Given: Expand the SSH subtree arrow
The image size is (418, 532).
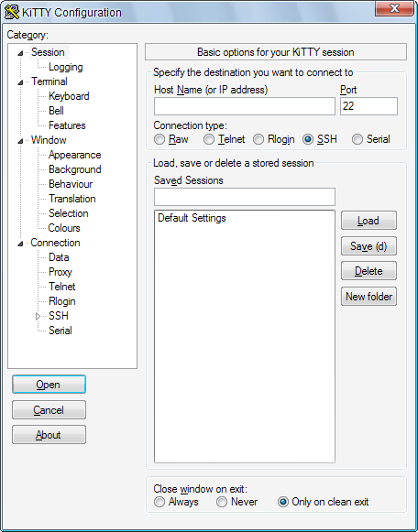Looking at the screenshot, I should [38, 316].
